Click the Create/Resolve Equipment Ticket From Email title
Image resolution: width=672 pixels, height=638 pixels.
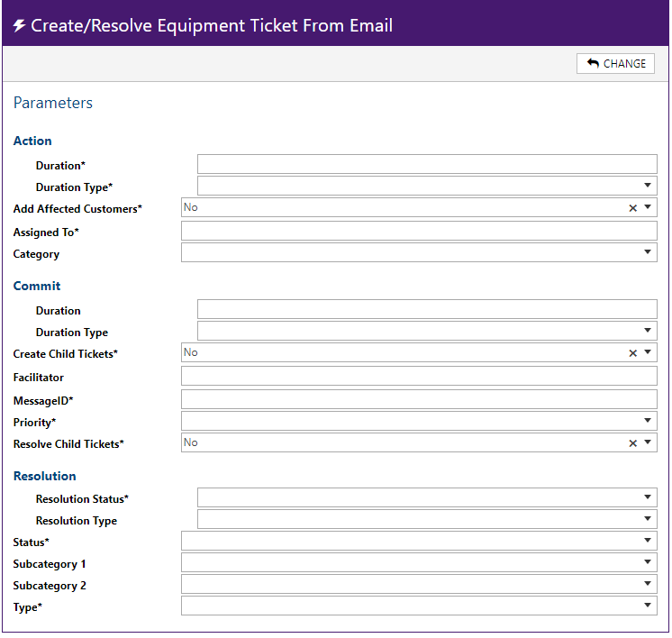pos(212,26)
